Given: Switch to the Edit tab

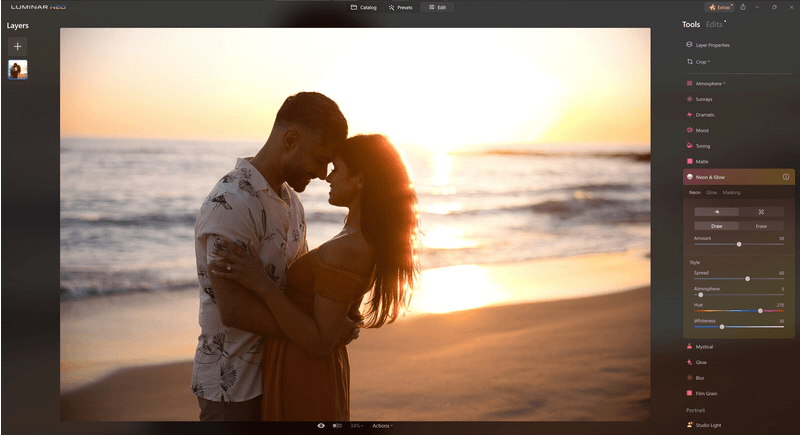Looking at the screenshot, I should (438, 7).
